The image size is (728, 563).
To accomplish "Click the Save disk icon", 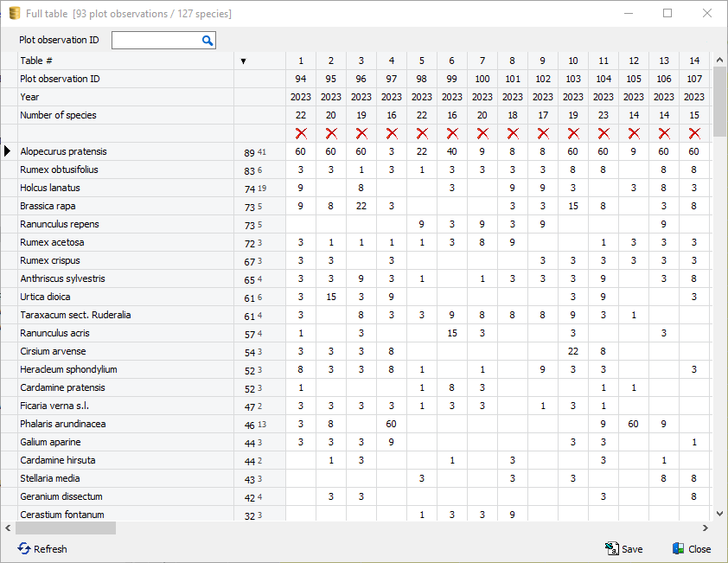I will (612, 549).
